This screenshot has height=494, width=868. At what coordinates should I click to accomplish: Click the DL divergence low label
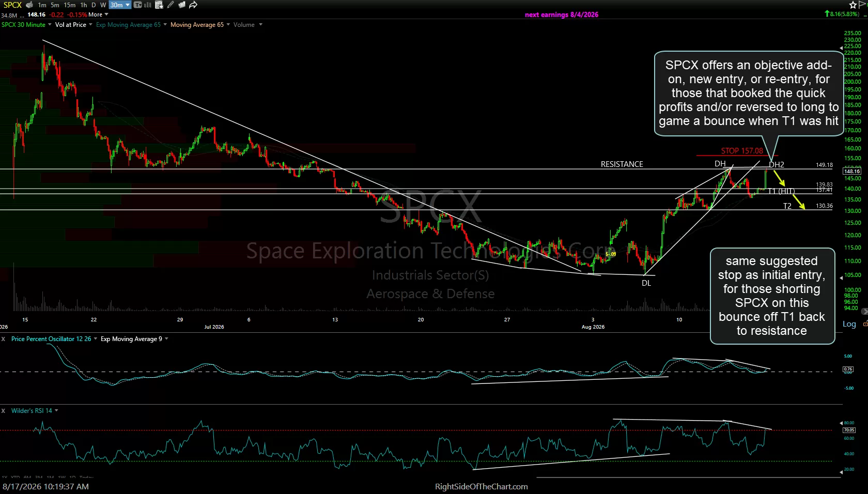[646, 283]
